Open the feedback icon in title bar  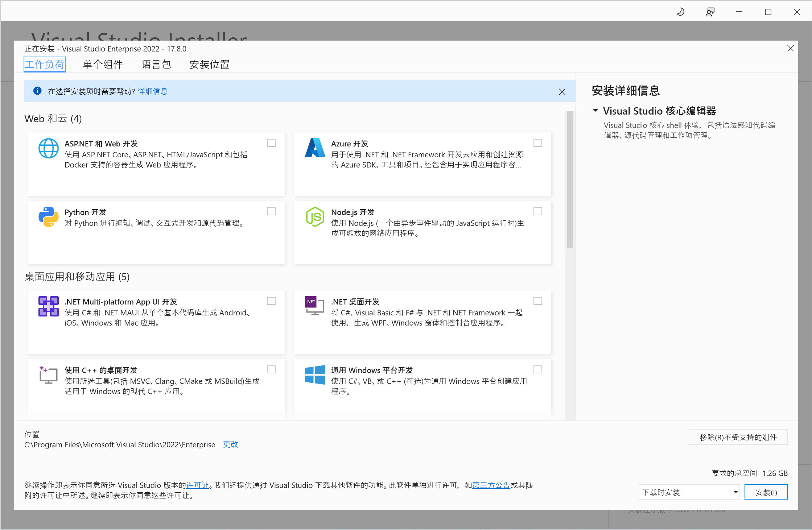point(710,12)
